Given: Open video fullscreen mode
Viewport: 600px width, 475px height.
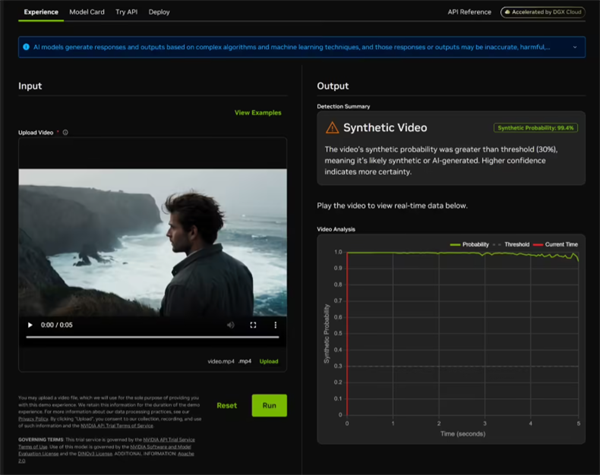Looking at the screenshot, I should [253, 325].
